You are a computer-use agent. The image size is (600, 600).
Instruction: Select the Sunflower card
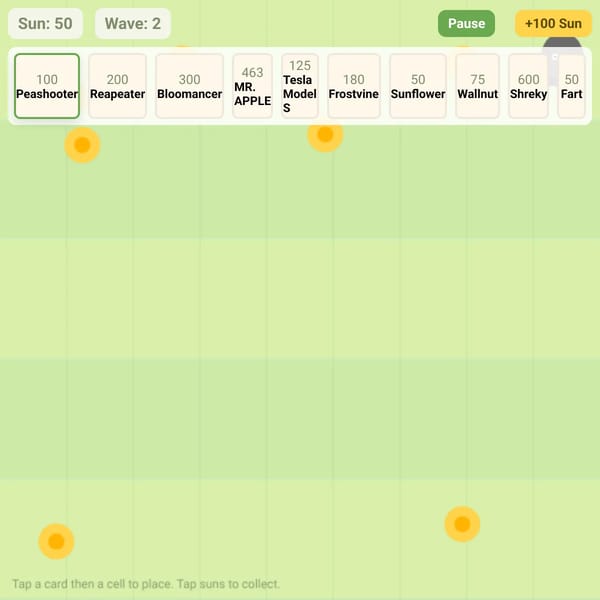point(418,86)
